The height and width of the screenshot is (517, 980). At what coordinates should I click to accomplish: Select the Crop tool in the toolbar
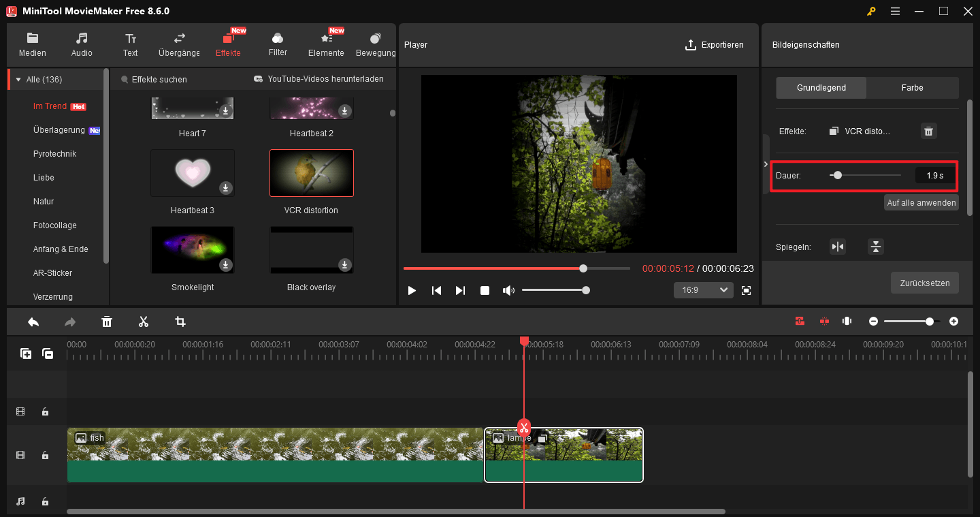(180, 321)
